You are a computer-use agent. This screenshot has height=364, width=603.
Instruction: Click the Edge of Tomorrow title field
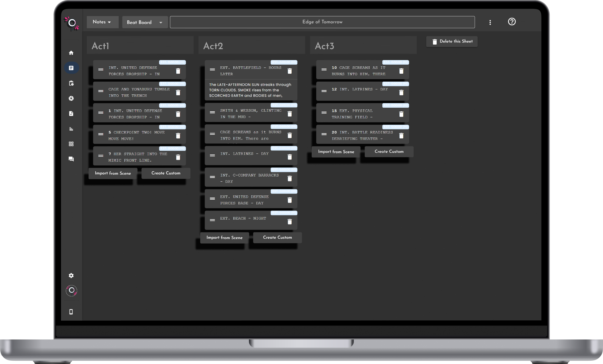(322, 22)
